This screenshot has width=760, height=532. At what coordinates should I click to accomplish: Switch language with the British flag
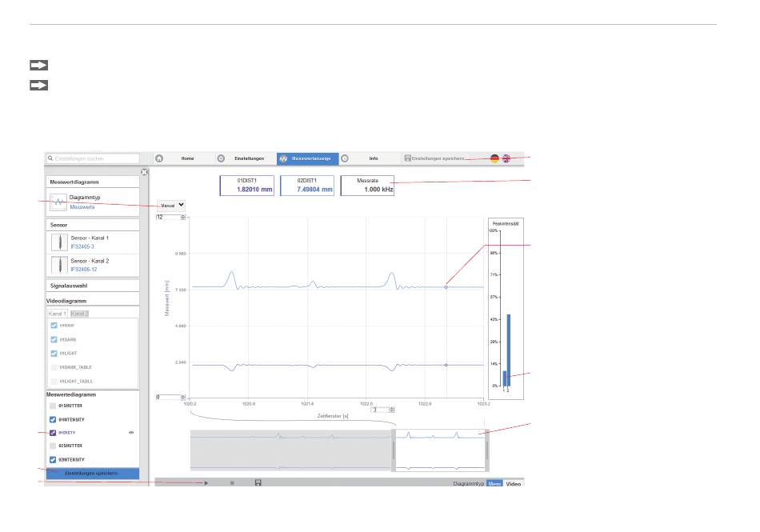pyautogui.click(x=506, y=158)
